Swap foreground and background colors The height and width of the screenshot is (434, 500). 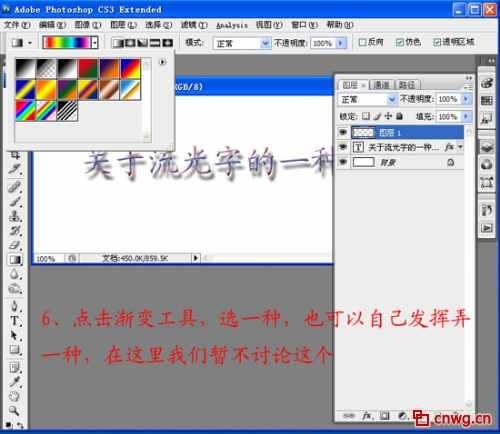click(x=20, y=425)
